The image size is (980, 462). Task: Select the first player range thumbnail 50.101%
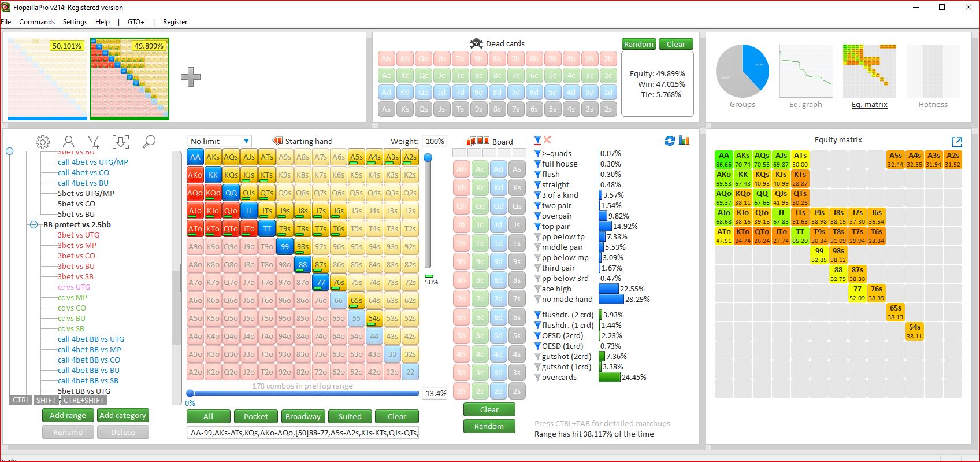pos(48,79)
